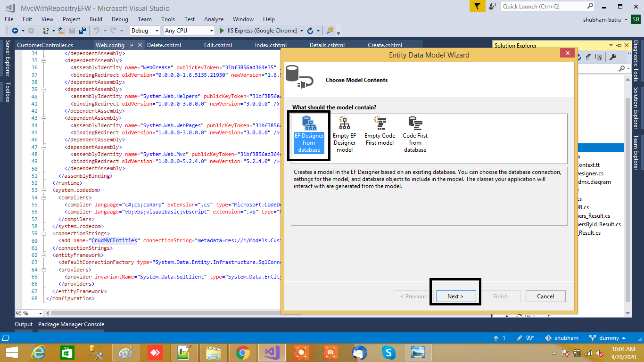Open shubham batra account dropdown
The width and height of the screenshot is (644, 362).
605,19
